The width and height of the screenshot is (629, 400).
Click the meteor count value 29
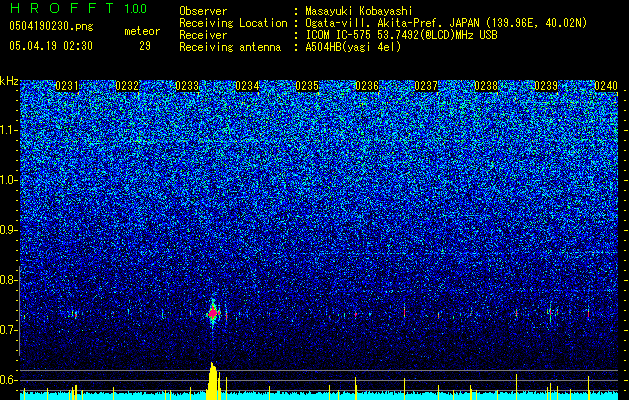[x=145, y=46]
